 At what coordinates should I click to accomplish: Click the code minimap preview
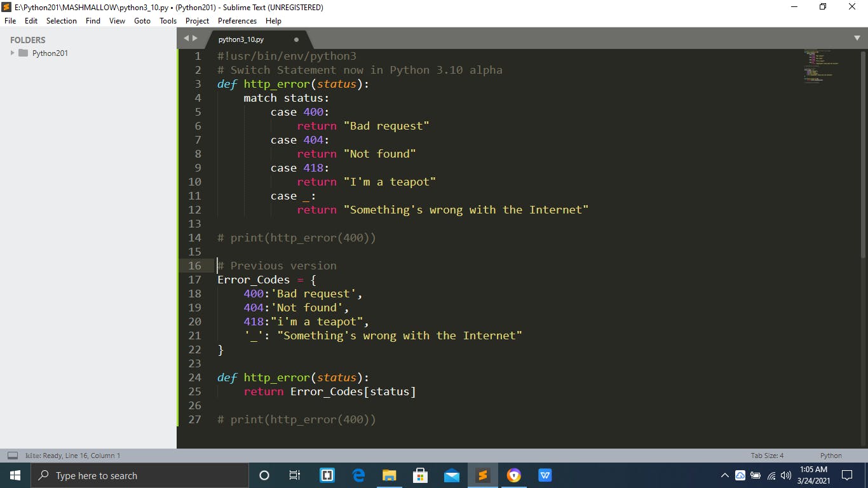click(x=821, y=66)
